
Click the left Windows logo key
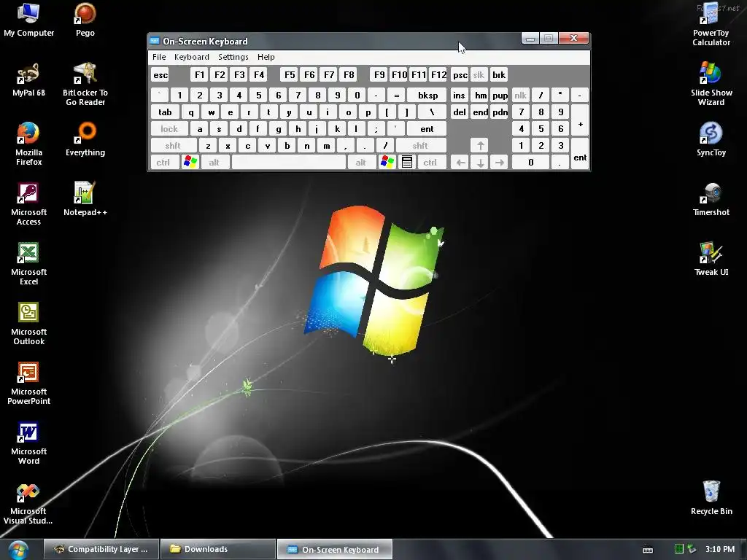coord(190,162)
